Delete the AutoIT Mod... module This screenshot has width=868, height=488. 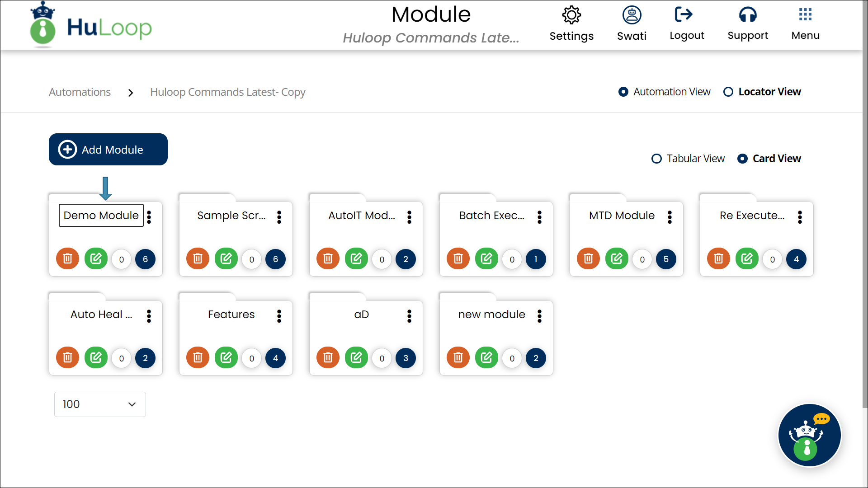(328, 259)
